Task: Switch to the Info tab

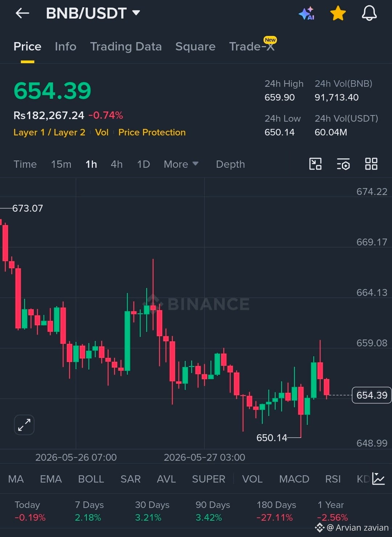Action: pyautogui.click(x=65, y=46)
